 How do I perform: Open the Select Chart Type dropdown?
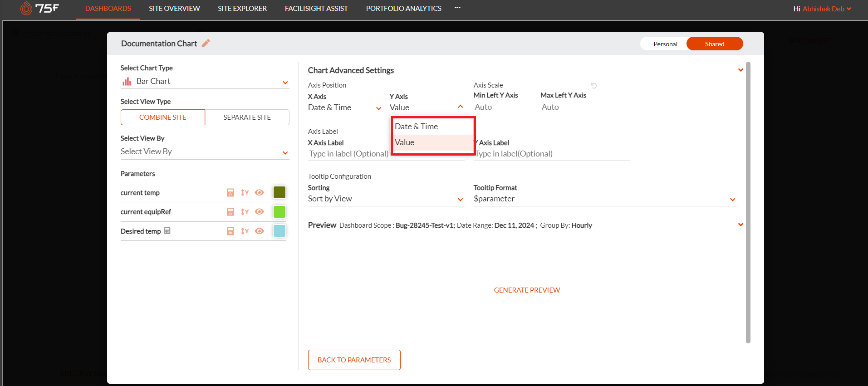(205, 82)
